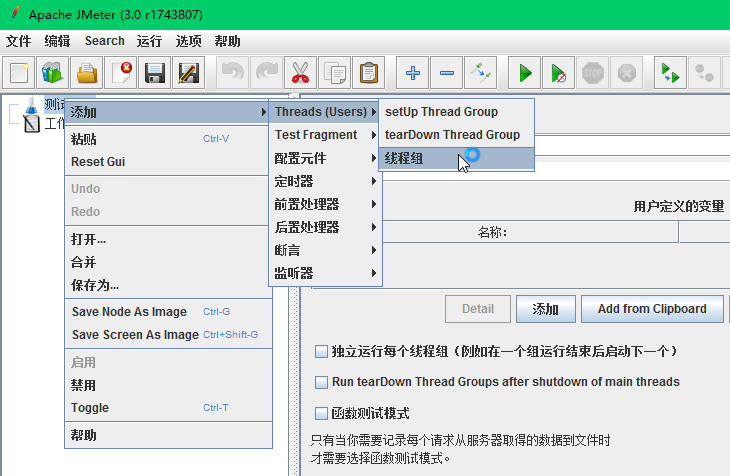The image size is (730, 476).
Task: Click the Undo arrow toolbar icon
Action: click(x=232, y=73)
